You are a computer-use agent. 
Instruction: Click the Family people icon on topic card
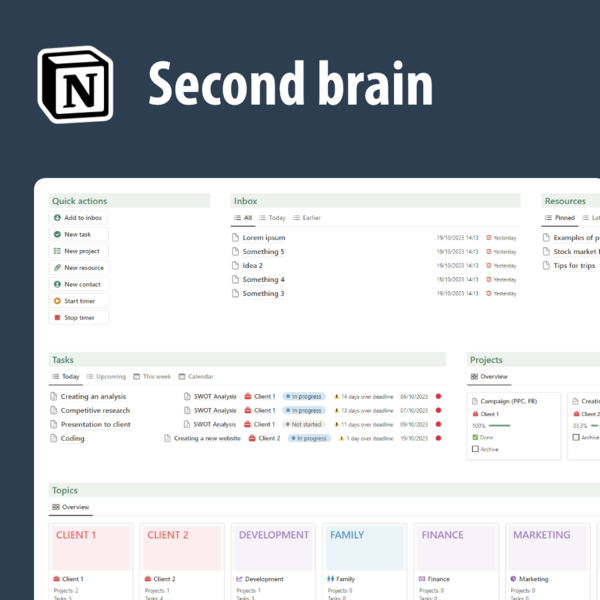(331, 579)
